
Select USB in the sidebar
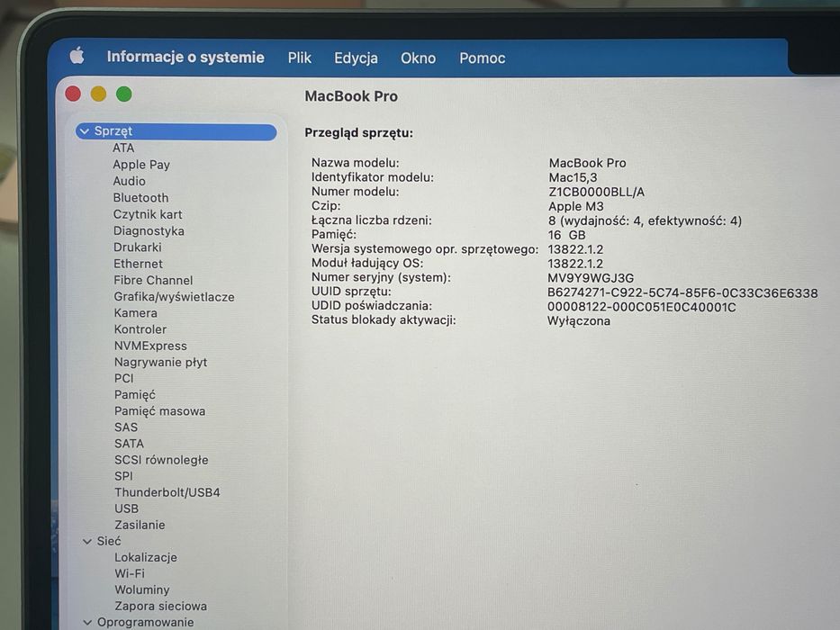126,508
